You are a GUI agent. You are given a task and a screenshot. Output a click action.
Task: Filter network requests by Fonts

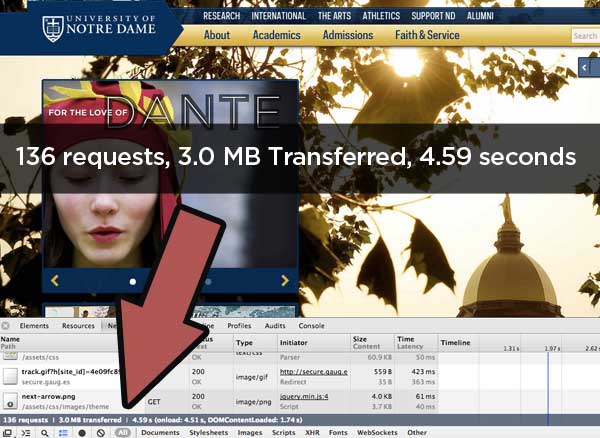[338, 433]
